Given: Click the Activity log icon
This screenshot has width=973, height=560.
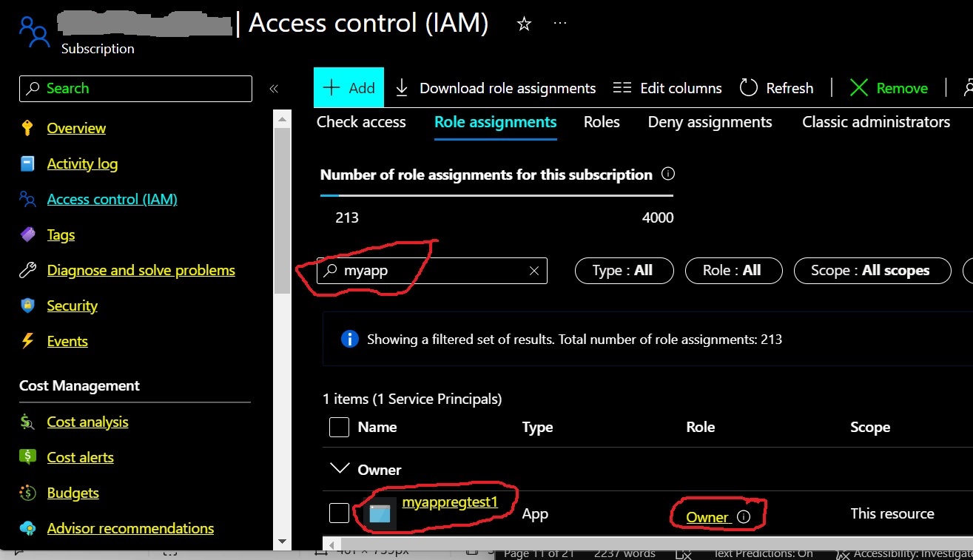Looking at the screenshot, I should pyautogui.click(x=27, y=163).
